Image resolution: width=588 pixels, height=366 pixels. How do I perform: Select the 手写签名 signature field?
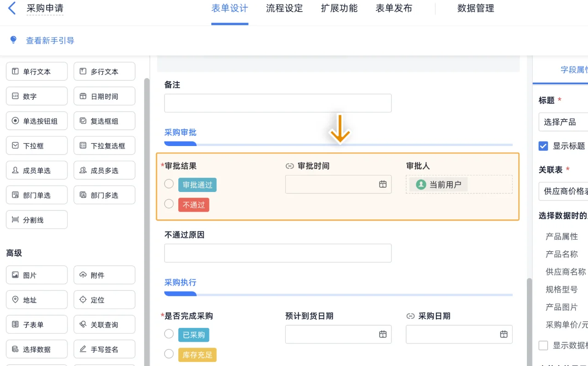click(104, 349)
